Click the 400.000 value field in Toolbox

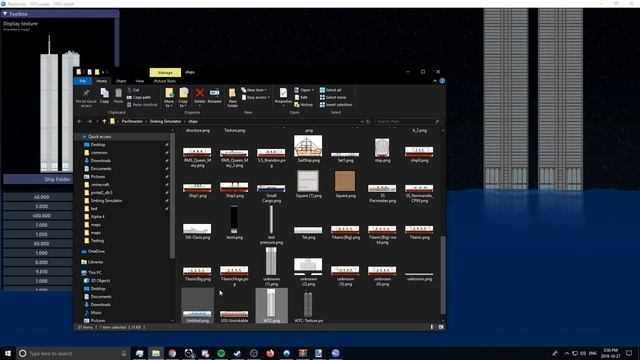pos(38,216)
